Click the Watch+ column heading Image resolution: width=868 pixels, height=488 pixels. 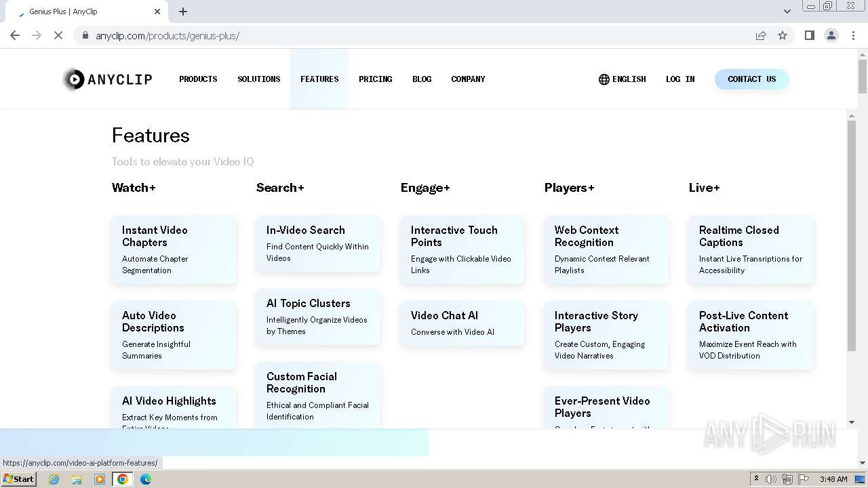click(x=134, y=188)
